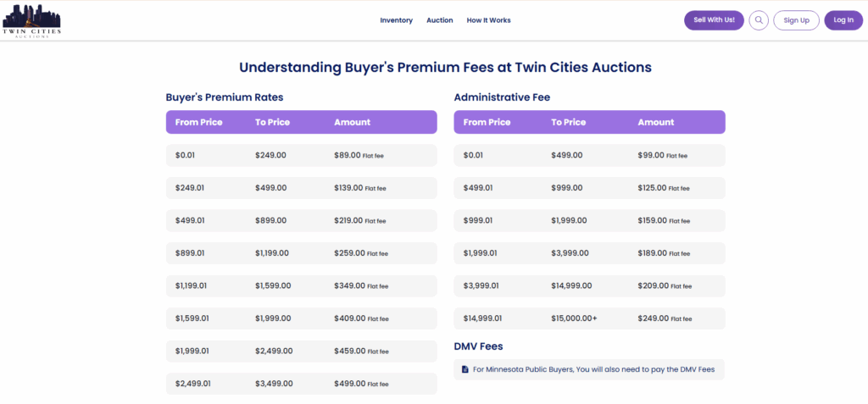Screen dimensions: 868x404
Task: Click Amount column header in Buyer's Premium table
Action: (x=352, y=122)
